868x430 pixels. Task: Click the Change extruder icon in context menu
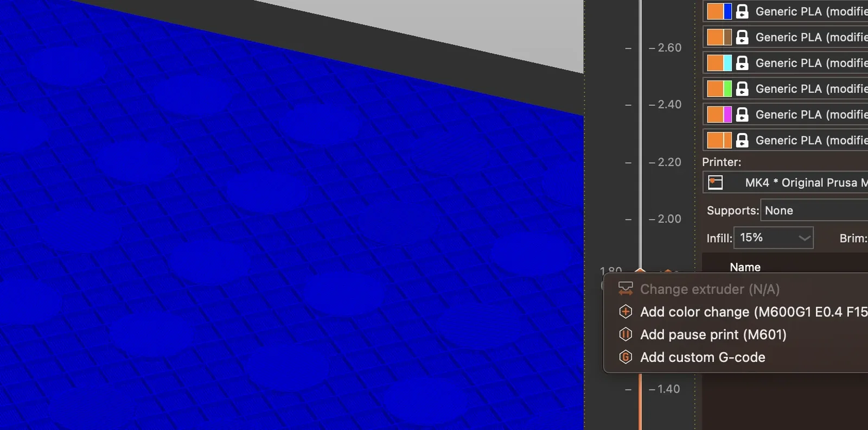(626, 289)
